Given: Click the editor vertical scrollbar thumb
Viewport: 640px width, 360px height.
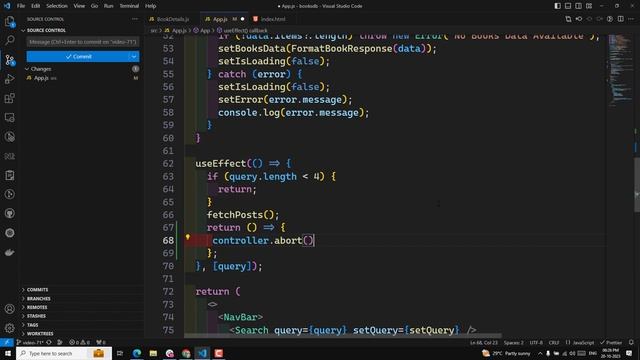Looking at the screenshot, I should [x=637, y=184].
